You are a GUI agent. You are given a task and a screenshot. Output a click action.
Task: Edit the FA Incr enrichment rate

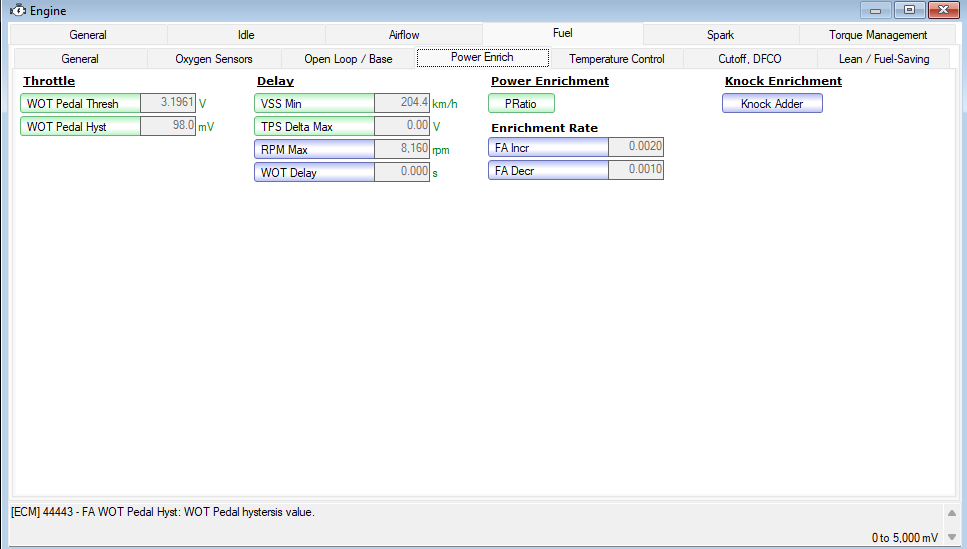tap(636, 147)
